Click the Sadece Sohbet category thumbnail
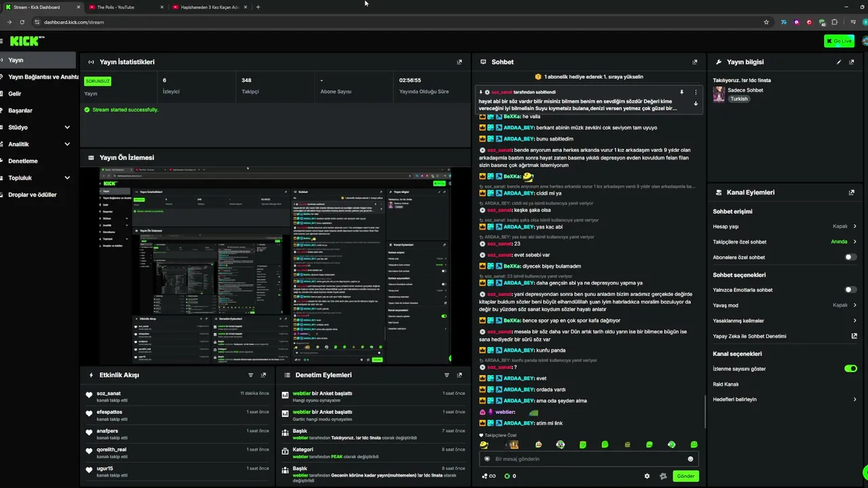Viewport: 868px width, 488px height. click(719, 94)
